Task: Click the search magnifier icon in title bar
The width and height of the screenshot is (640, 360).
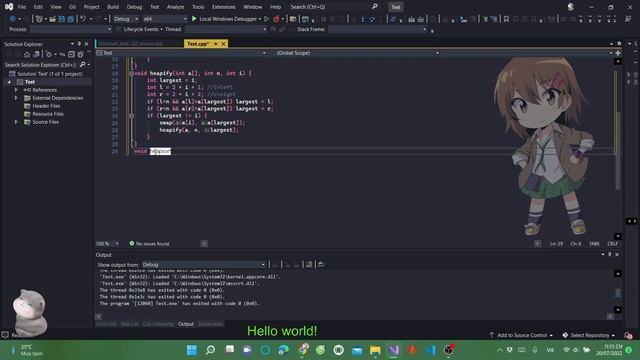Action: (374, 7)
